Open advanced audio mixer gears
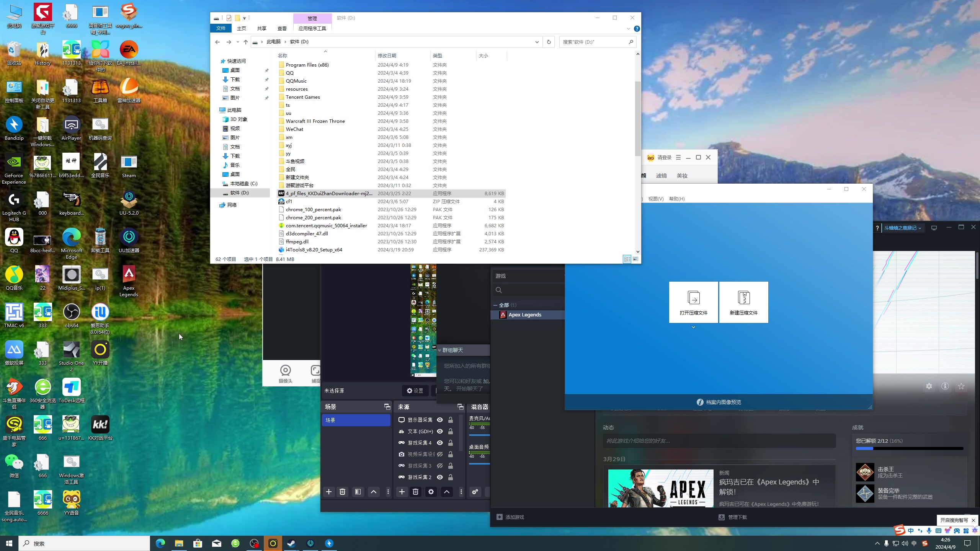Image resolution: width=980 pixels, height=551 pixels. 475,492
